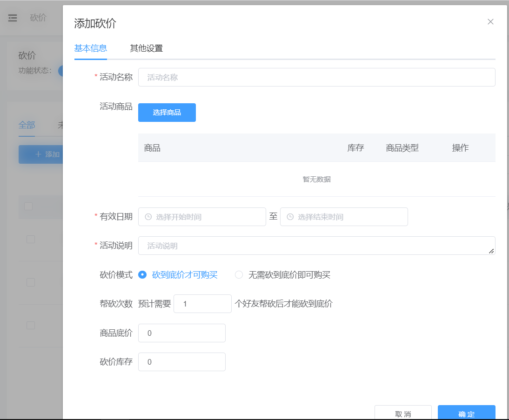Image resolution: width=509 pixels, height=420 pixels.
Task: Tick the header checkbox in background table
Action: 28,206
